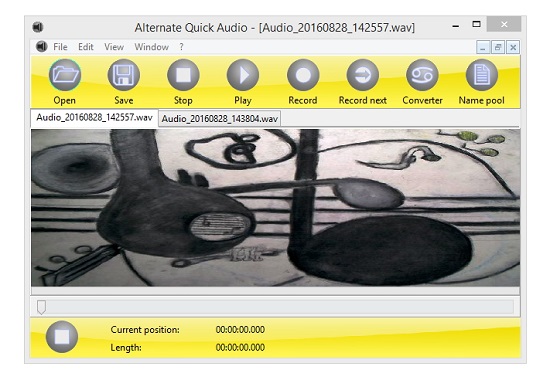Stop playback using toolbar Stop icon

click(183, 75)
